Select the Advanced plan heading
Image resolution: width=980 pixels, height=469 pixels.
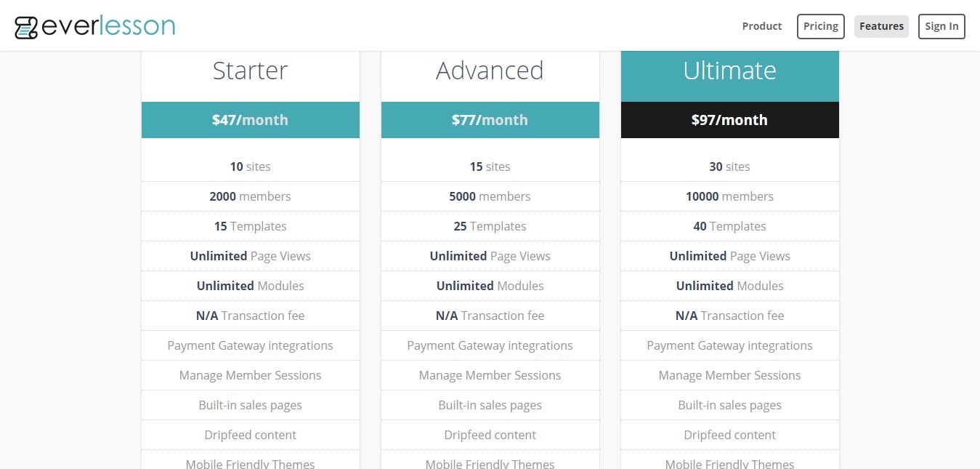click(490, 71)
